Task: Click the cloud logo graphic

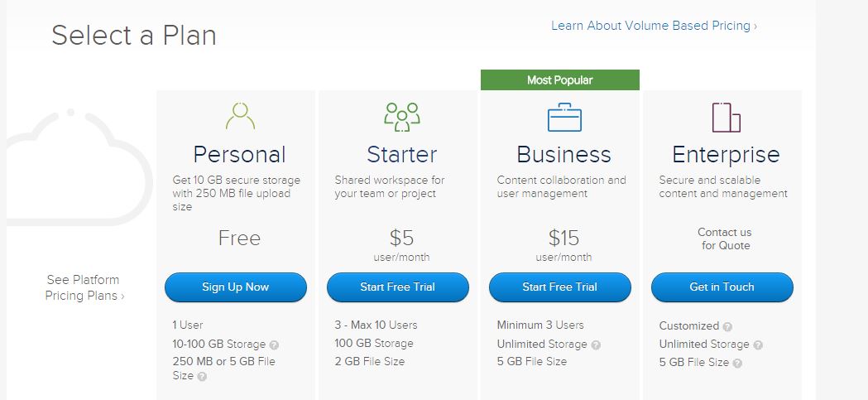Action: (x=74, y=166)
